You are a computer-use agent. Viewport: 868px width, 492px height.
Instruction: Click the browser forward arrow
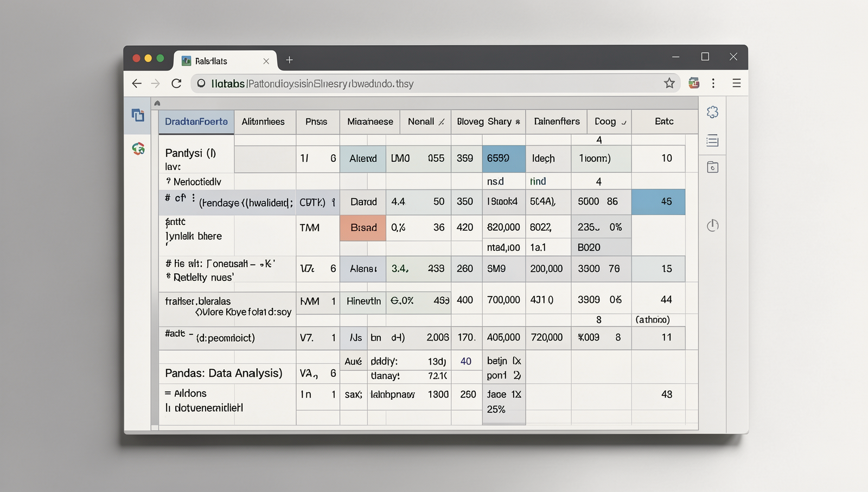pos(156,83)
